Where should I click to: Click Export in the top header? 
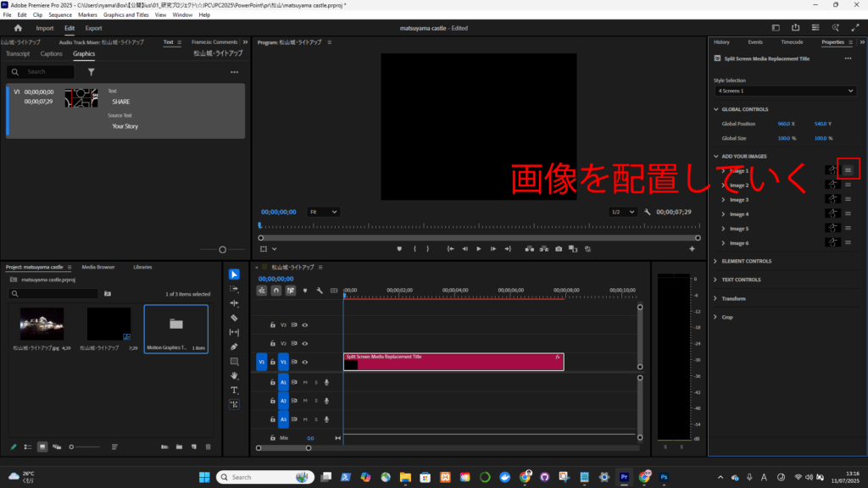click(x=93, y=28)
